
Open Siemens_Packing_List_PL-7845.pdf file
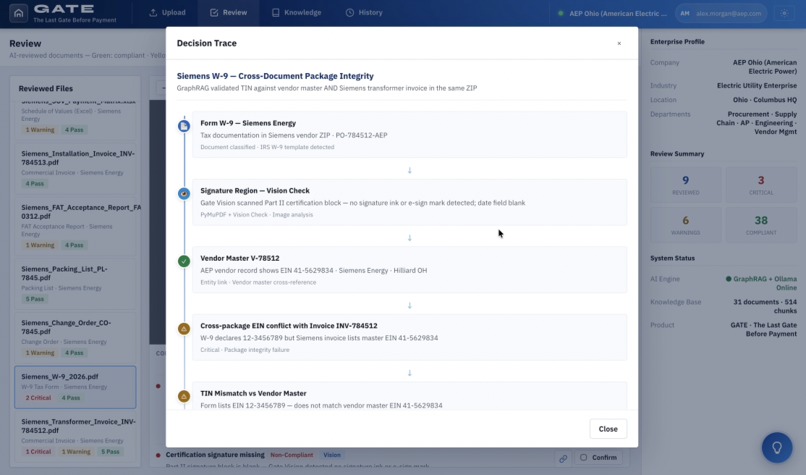[x=76, y=284]
